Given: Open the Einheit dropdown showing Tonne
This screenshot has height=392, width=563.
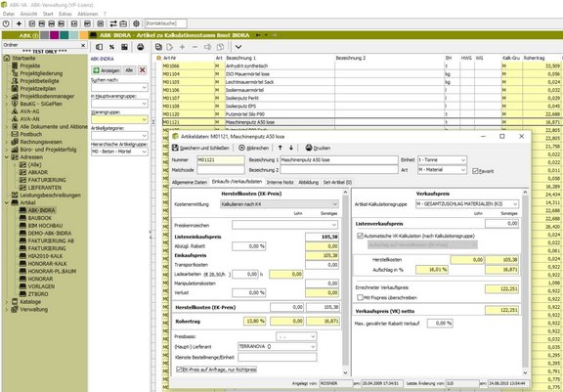Looking at the screenshot, I should pyautogui.click(x=463, y=159).
